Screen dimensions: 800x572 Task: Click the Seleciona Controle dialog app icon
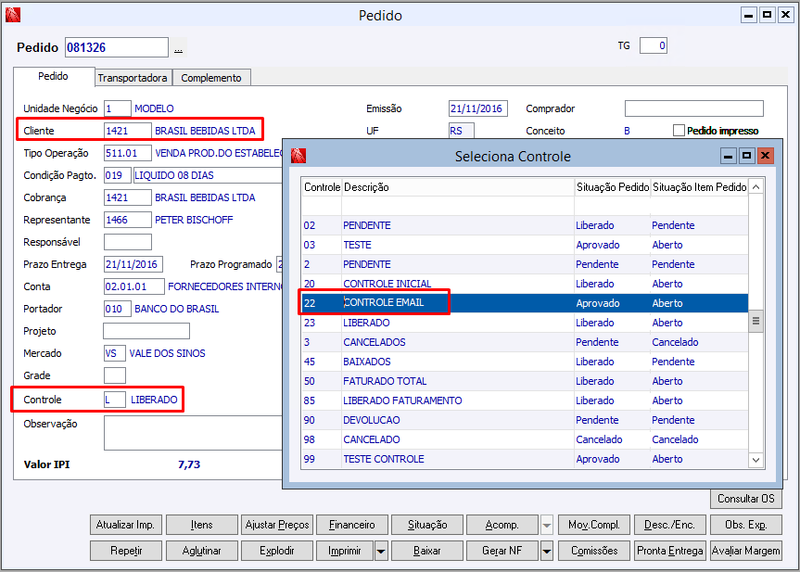[298, 155]
